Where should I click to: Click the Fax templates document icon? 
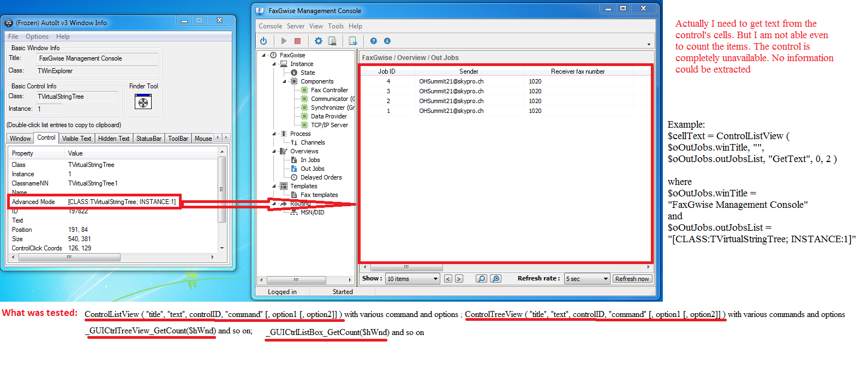pyautogui.click(x=294, y=195)
